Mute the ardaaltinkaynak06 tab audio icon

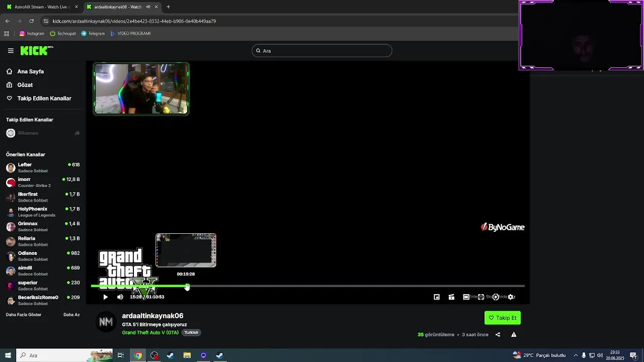[148, 7]
